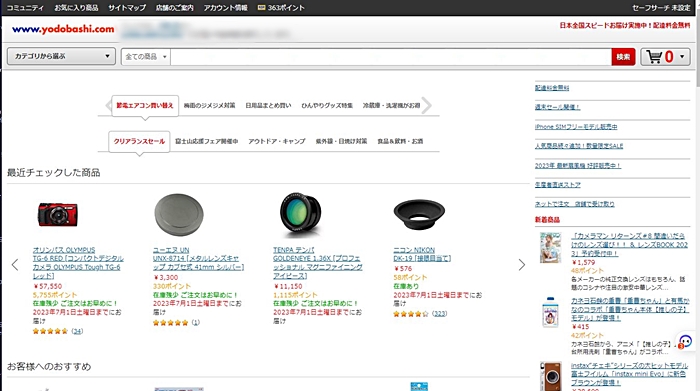Open the 2023年 最新扇風機 好評販売中 link
700x391 pixels.
click(578, 166)
